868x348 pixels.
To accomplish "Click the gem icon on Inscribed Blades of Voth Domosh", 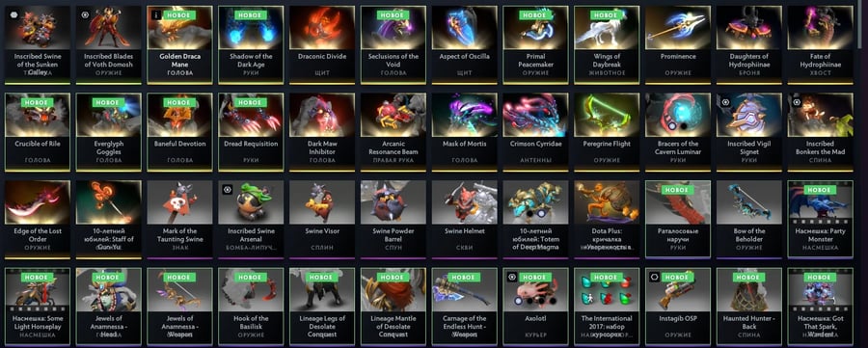I will coord(85,14).
